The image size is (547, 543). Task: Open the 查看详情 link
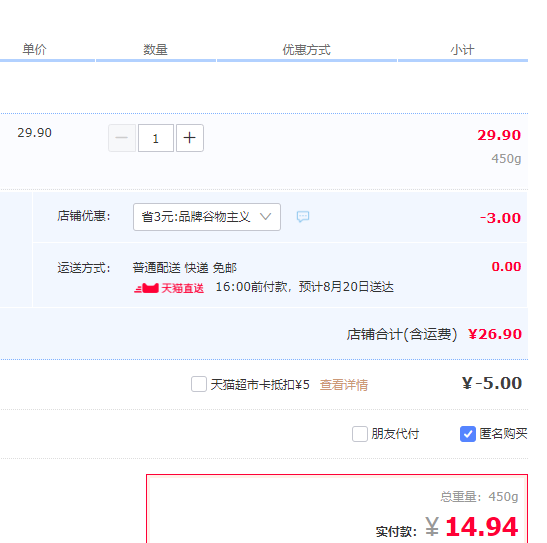click(344, 385)
